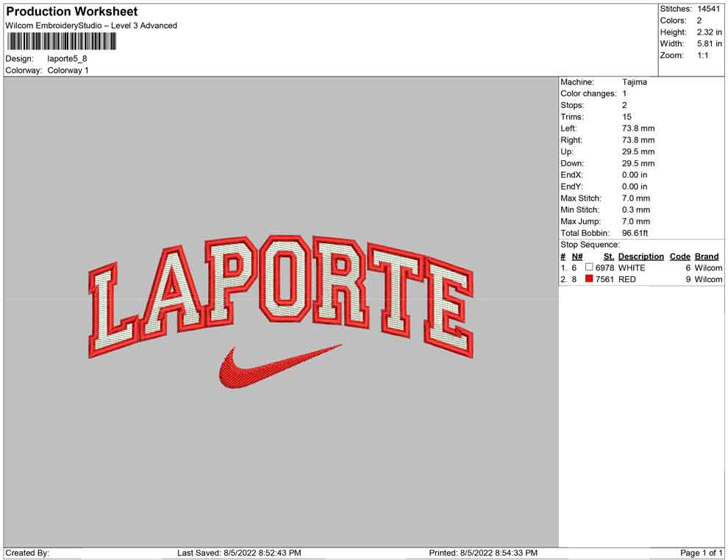728x560 pixels.
Task: Click the Stitches value '14541'
Action: [708, 9]
